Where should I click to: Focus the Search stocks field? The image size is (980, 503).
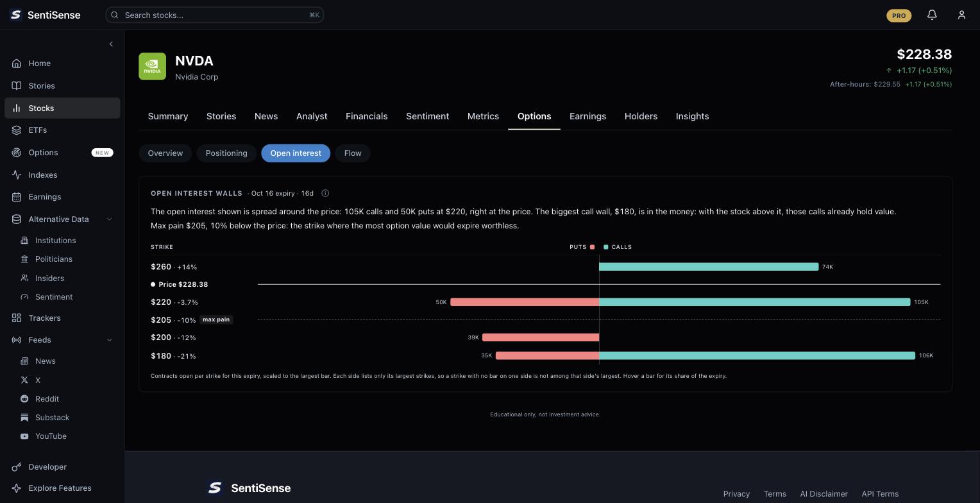[x=215, y=15]
